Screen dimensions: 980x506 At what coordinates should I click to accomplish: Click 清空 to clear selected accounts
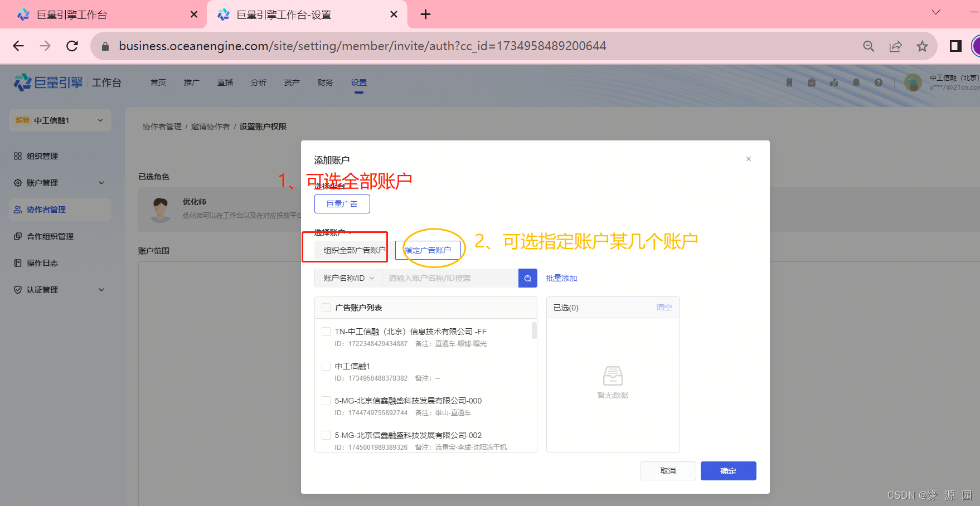(664, 308)
